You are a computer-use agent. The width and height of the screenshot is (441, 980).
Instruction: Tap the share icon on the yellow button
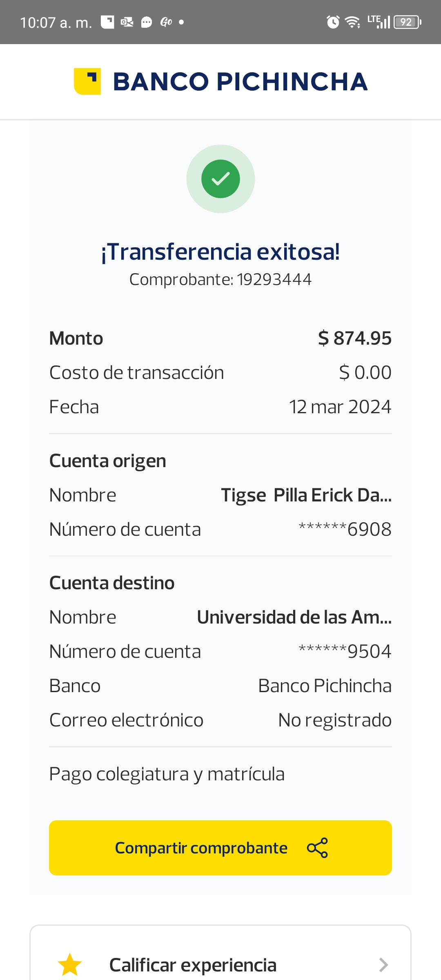(x=317, y=848)
